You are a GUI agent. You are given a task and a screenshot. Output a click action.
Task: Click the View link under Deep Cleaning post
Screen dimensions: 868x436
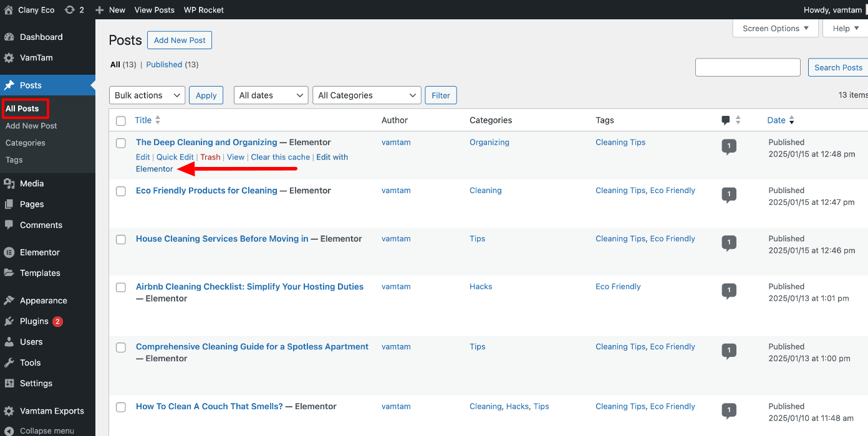[x=236, y=157]
